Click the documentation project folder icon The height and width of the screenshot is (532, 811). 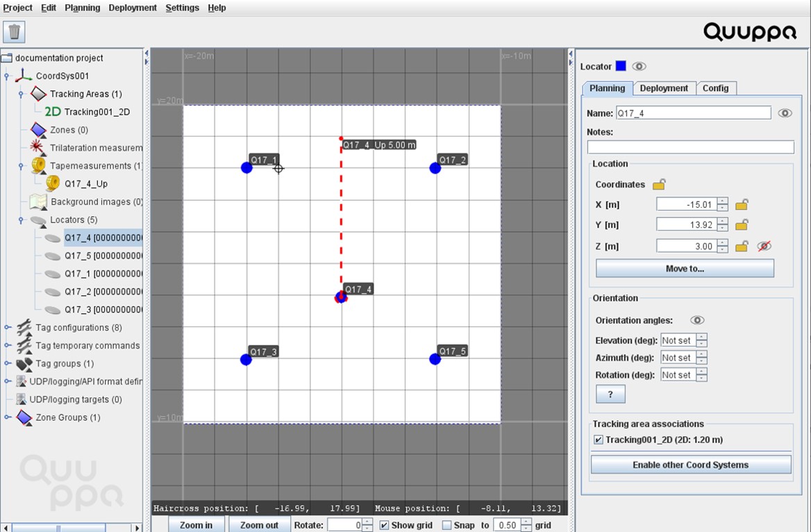pyautogui.click(x=7, y=58)
